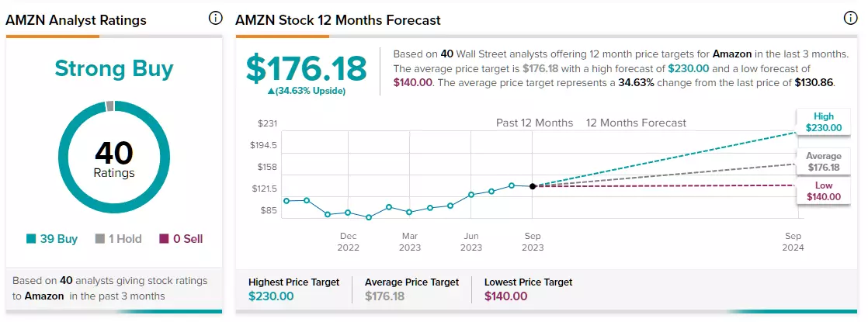Select the teal 39 Buy legend square
Image resolution: width=868 pixels, height=322 pixels.
point(31,239)
